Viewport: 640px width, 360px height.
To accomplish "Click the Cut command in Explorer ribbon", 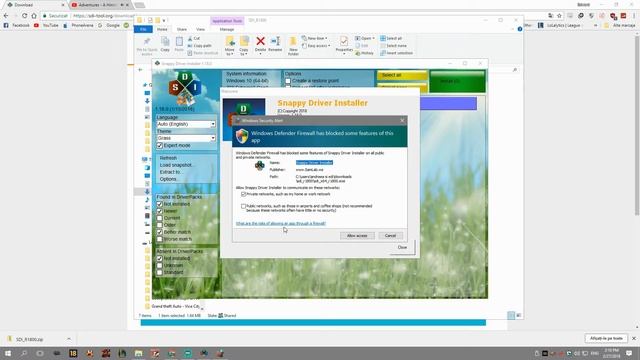I will (x=194, y=38).
